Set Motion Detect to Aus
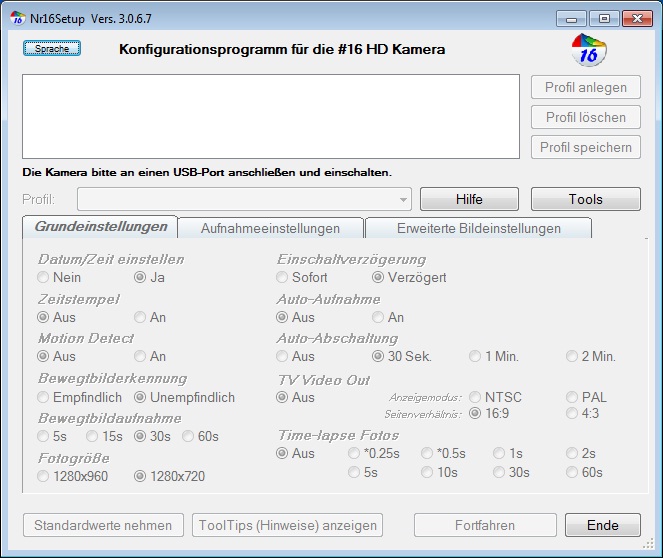Image resolution: width=663 pixels, height=558 pixels. pyautogui.click(x=56, y=356)
